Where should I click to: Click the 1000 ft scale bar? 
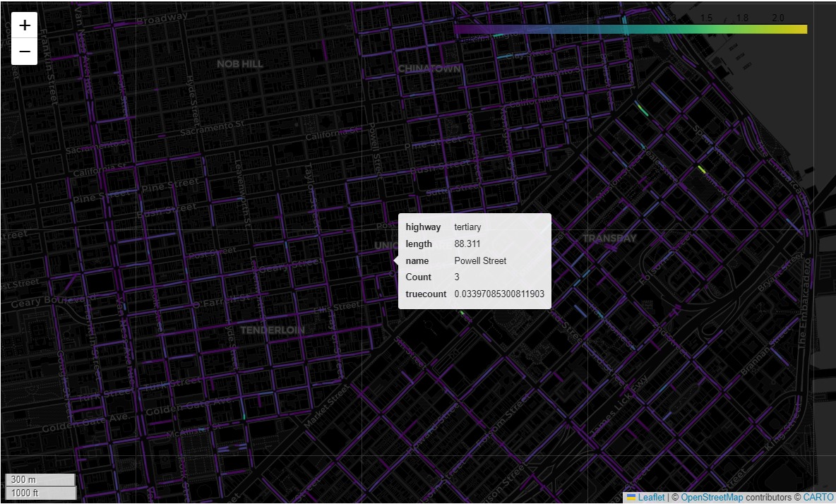pos(40,493)
